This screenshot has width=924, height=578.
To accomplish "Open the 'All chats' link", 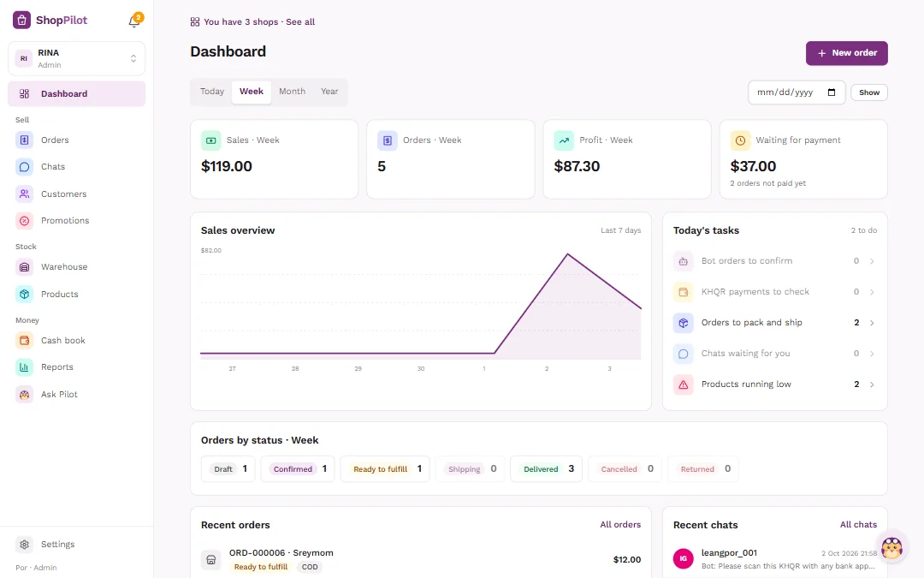I will (x=859, y=524).
